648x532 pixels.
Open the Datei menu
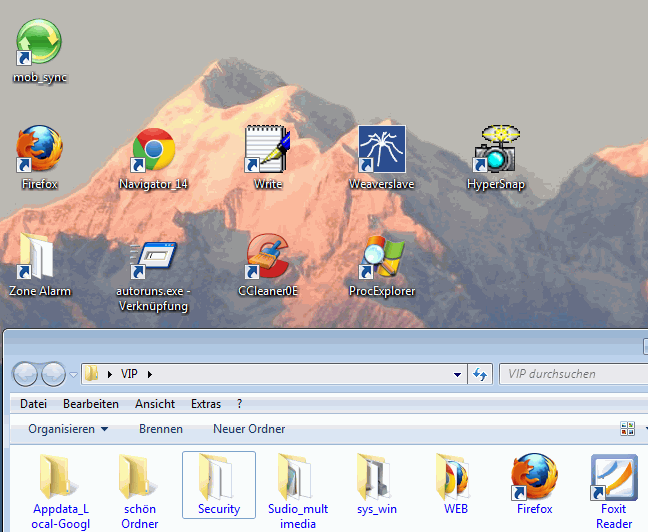pos(33,404)
